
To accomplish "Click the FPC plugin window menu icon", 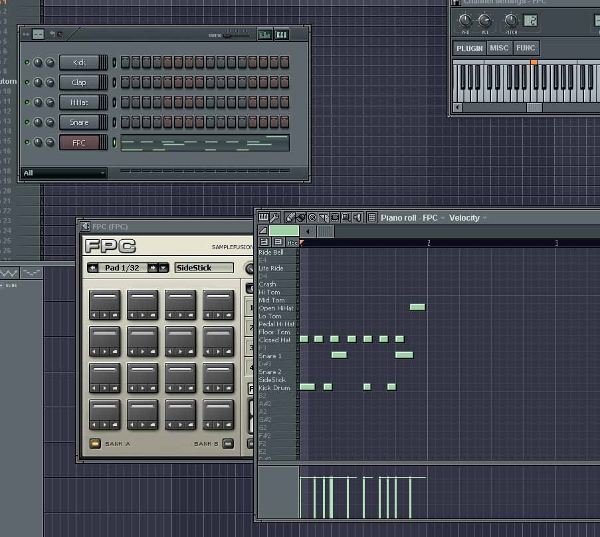I will pos(85,227).
